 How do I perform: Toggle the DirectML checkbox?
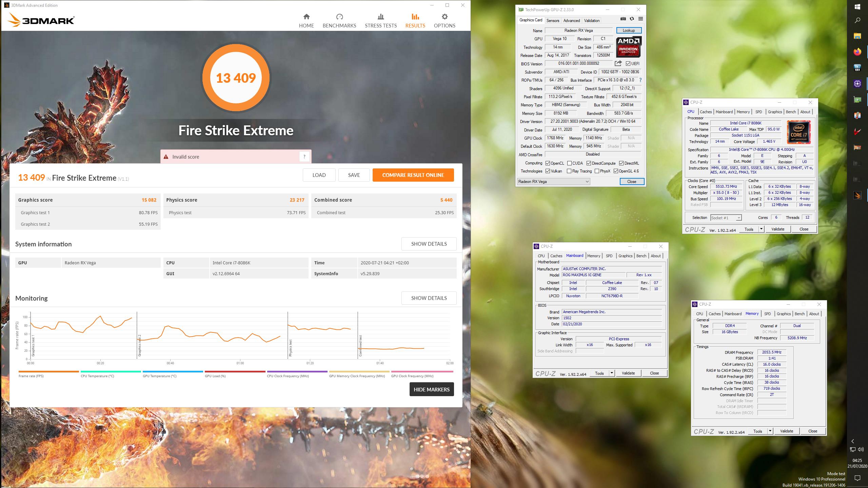coord(622,163)
